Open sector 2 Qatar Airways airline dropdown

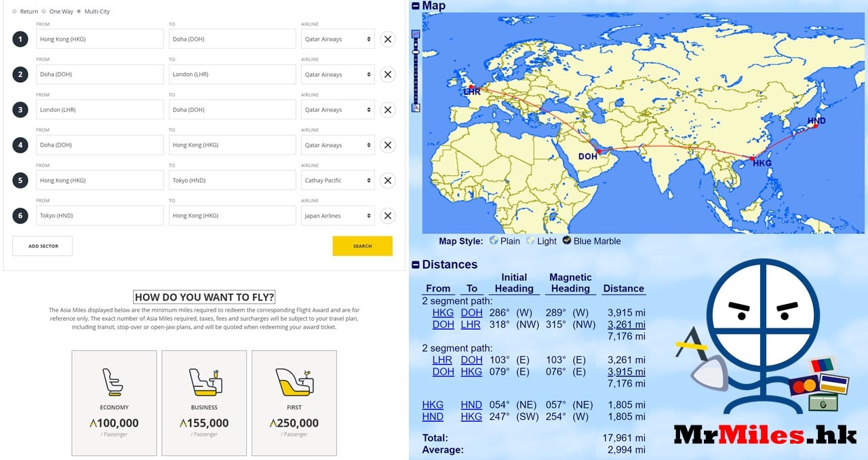tap(338, 75)
